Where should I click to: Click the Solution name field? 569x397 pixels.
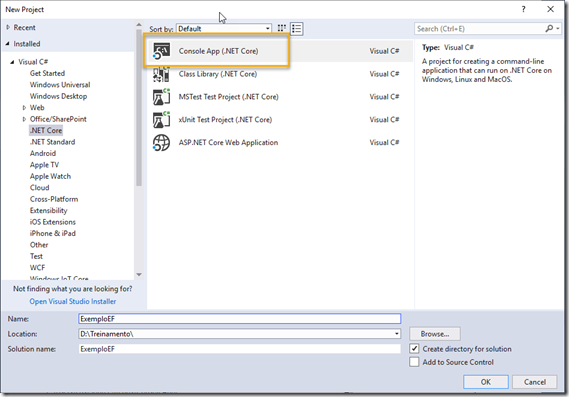pos(240,349)
